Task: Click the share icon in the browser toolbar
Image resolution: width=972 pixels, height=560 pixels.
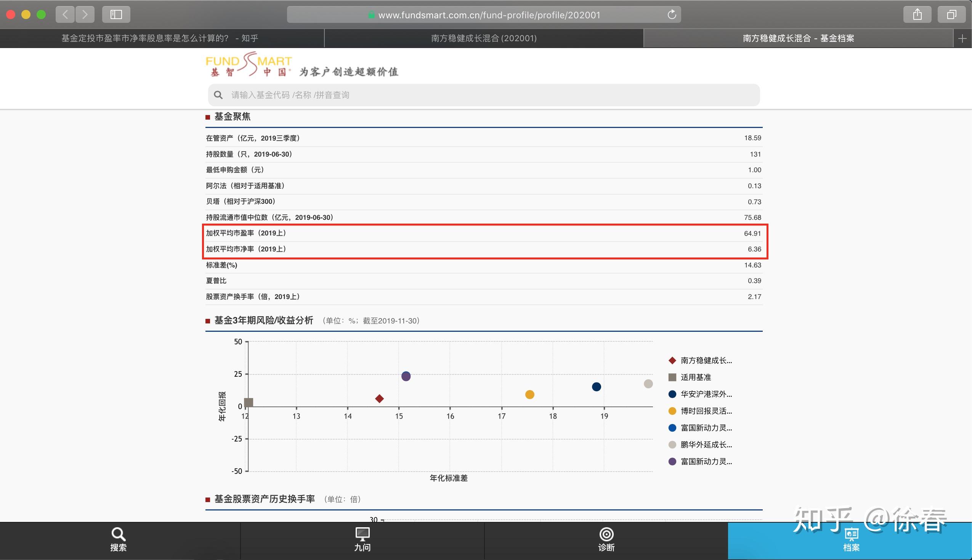Action: point(917,14)
